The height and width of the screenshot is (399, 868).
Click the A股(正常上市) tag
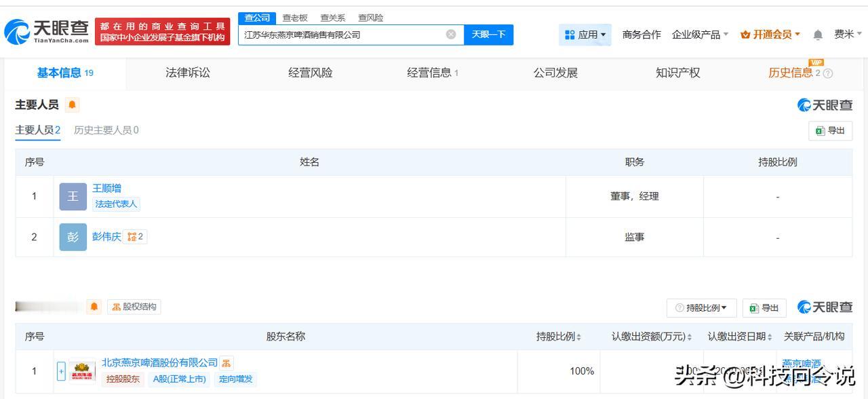179,379
